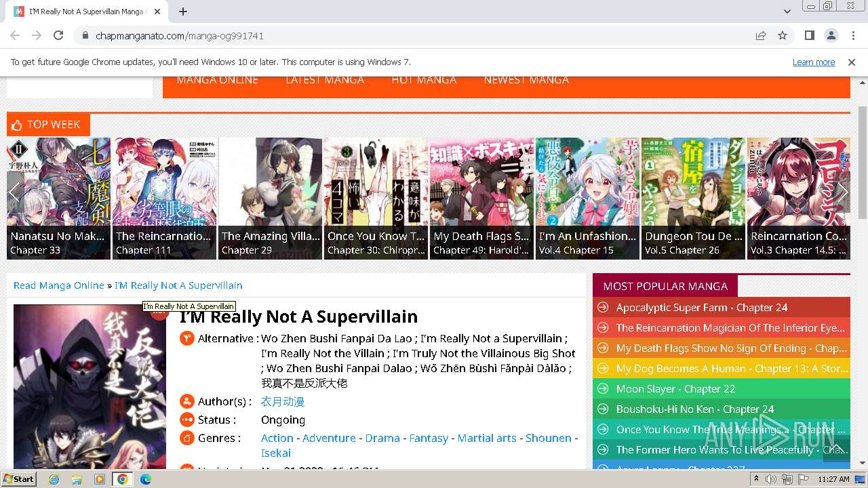Reload the current page
Viewport: 868px width, 488px height.
58,35
